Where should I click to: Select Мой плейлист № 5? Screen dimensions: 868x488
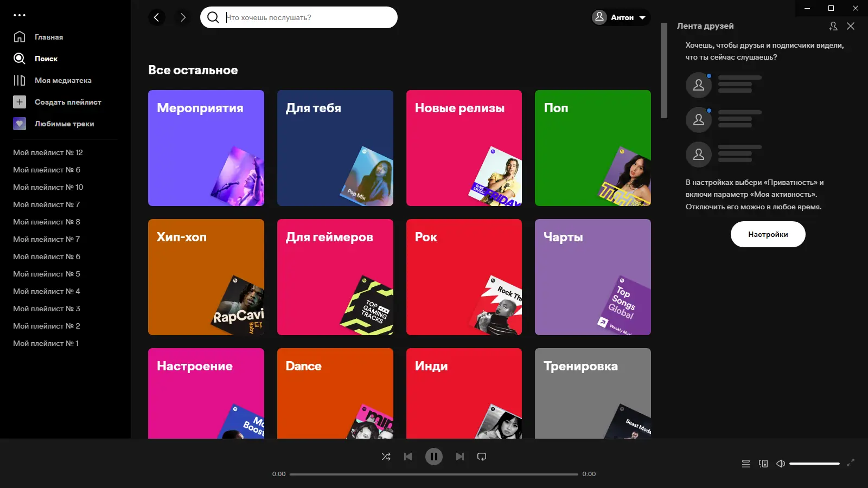click(x=47, y=274)
